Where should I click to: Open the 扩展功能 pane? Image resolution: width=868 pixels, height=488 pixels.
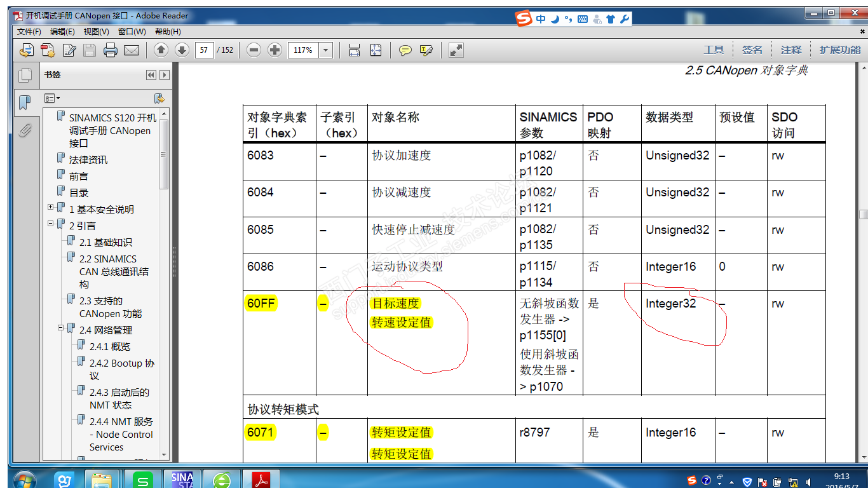[x=840, y=50]
